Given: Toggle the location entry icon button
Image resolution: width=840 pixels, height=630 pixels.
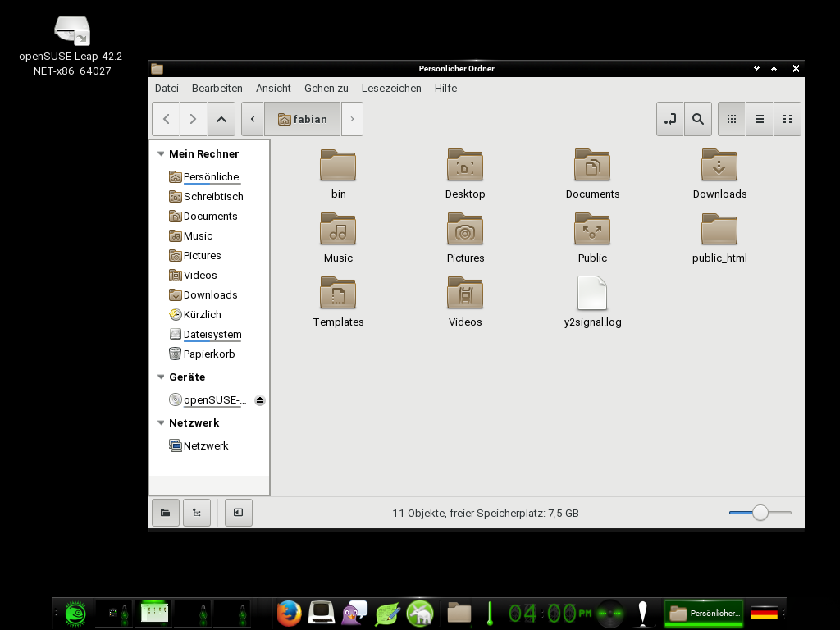Looking at the screenshot, I should [670, 119].
